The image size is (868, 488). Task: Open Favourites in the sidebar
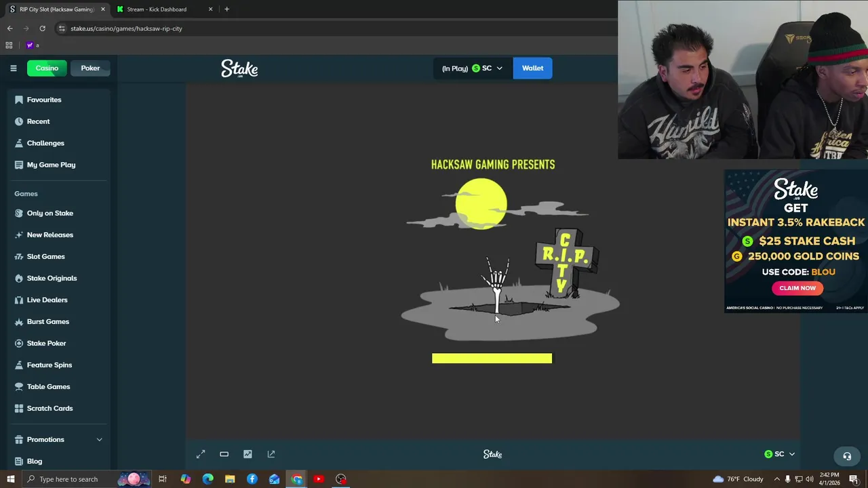pyautogui.click(x=44, y=100)
